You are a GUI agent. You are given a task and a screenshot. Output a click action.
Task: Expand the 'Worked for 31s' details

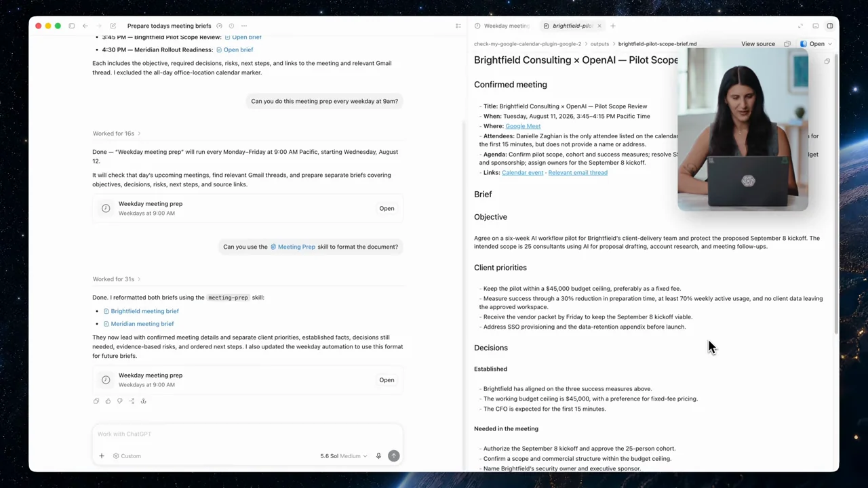tap(117, 279)
